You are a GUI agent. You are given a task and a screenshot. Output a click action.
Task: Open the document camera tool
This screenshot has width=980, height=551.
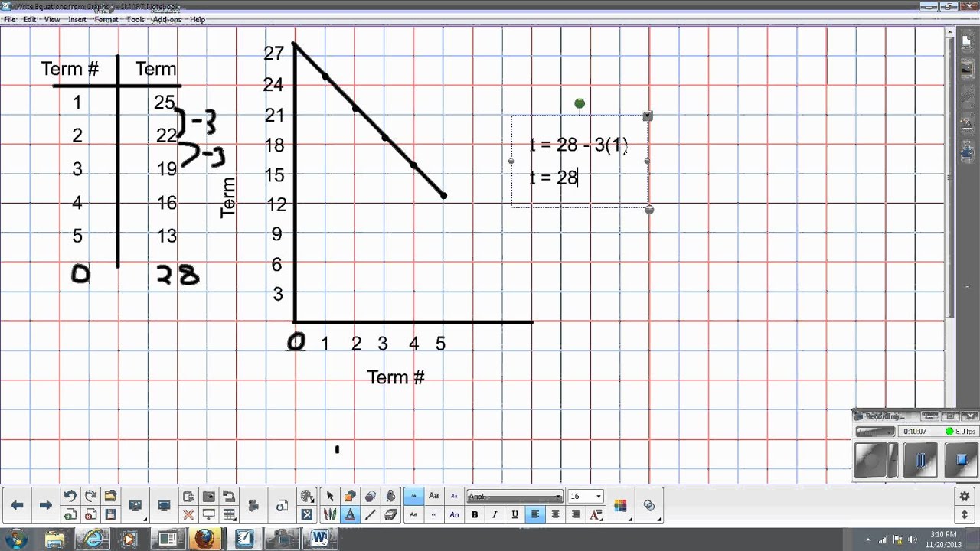(x=228, y=496)
